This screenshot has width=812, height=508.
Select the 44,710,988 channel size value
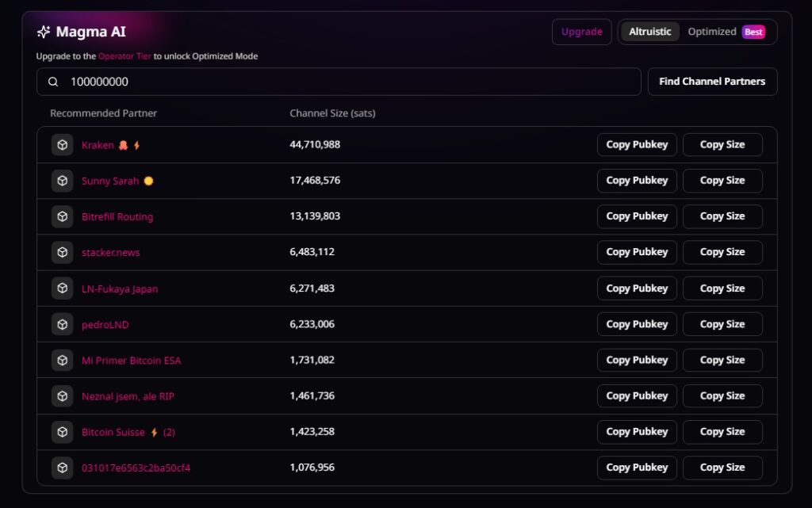pos(315,144)
